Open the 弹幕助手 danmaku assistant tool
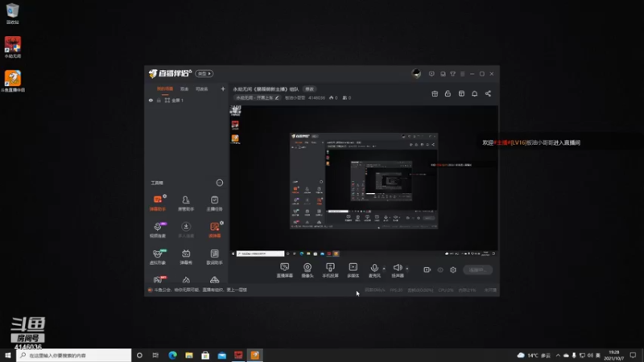 tap(157, 203)
